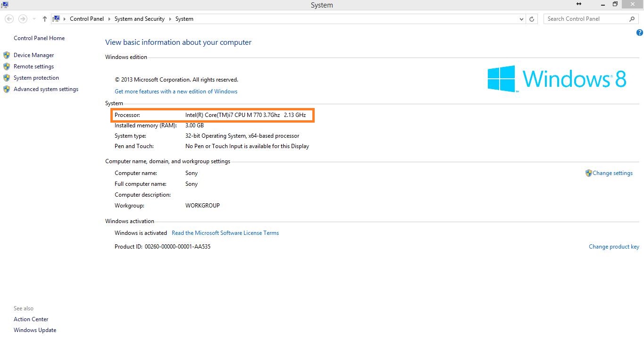This screenshot has height=341, width=644.
Task: Click the up-one-level arrow icon
Action: (44, 18)
